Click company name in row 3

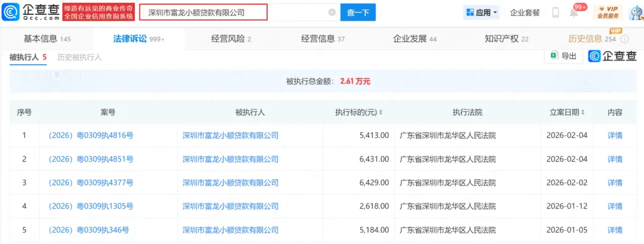[230, 183]
